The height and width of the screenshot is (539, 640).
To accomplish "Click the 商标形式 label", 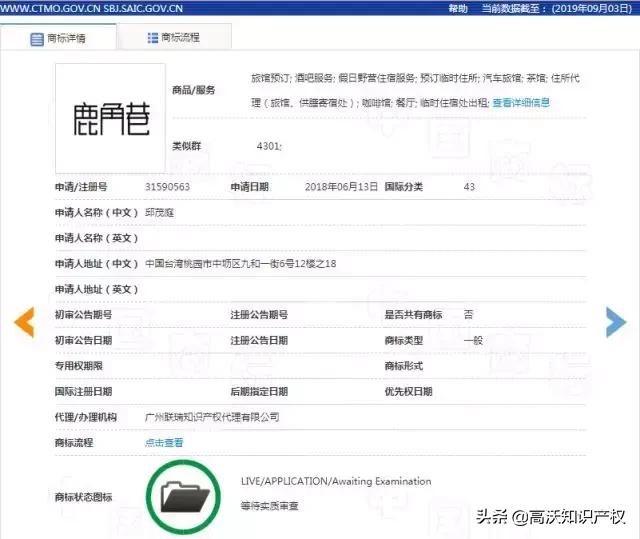I will (404, 366).
